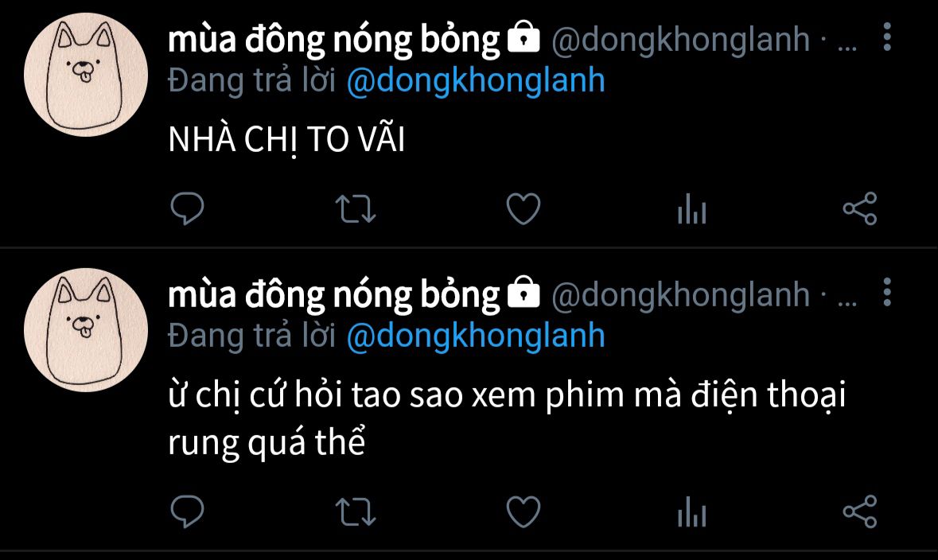Image resolution: width=938 pixels, height=560 pixels.
Task: Open "mùa đông nóng bỏng" profile name, second tweet
Action: [x=334, y=295]
